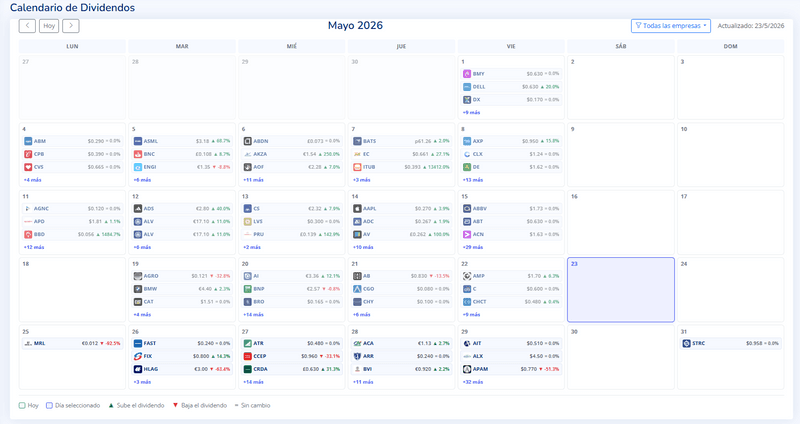
Task: Click the ITUB orange logo
Action: pyautogui.click(x=357, y=167)
